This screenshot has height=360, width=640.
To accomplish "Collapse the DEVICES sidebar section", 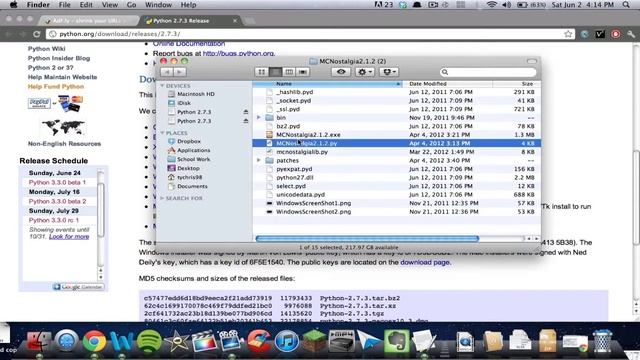I will (x=162, y=86).
